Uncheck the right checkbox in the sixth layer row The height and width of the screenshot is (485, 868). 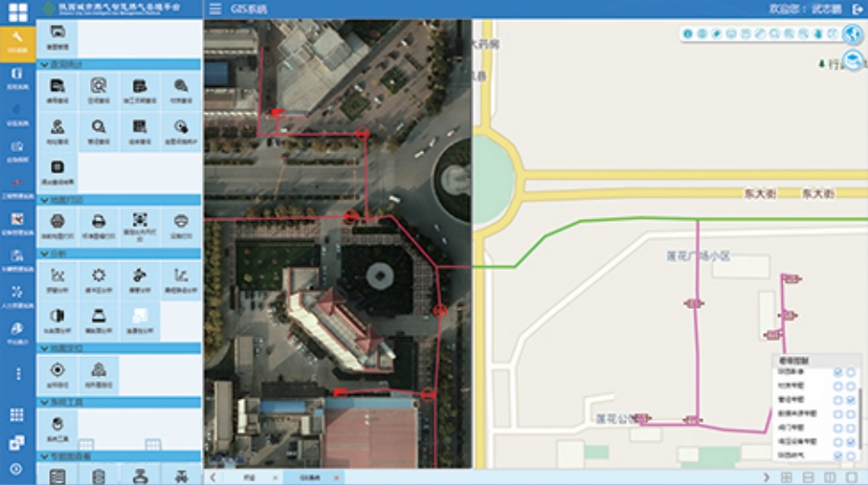(x=850, y=441)
